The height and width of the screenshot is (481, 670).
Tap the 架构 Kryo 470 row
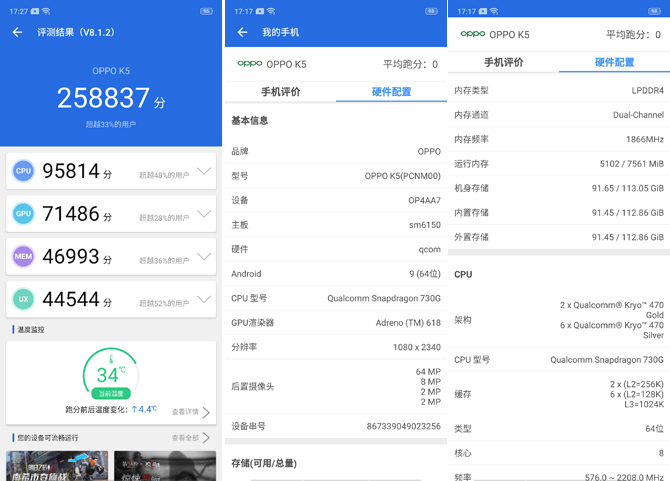559,320
